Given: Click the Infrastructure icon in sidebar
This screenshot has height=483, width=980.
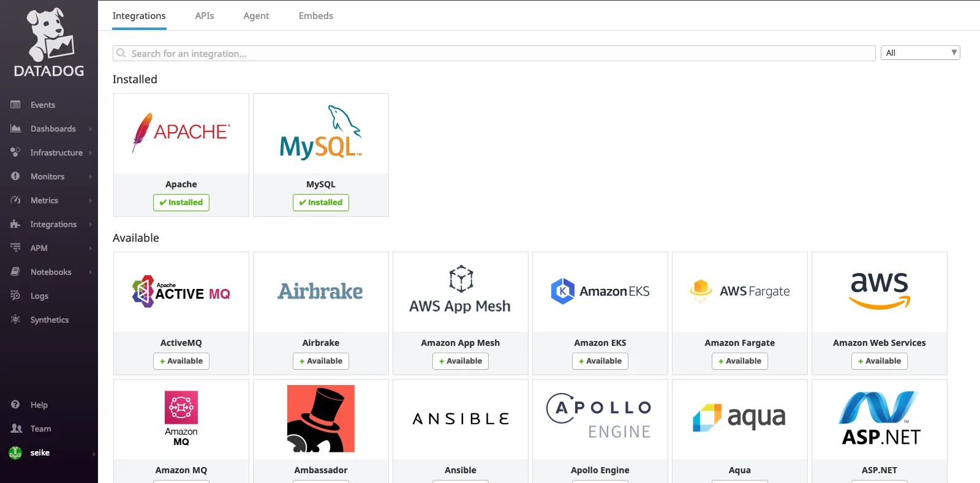Looking at the screenshot, I should 15,152.
